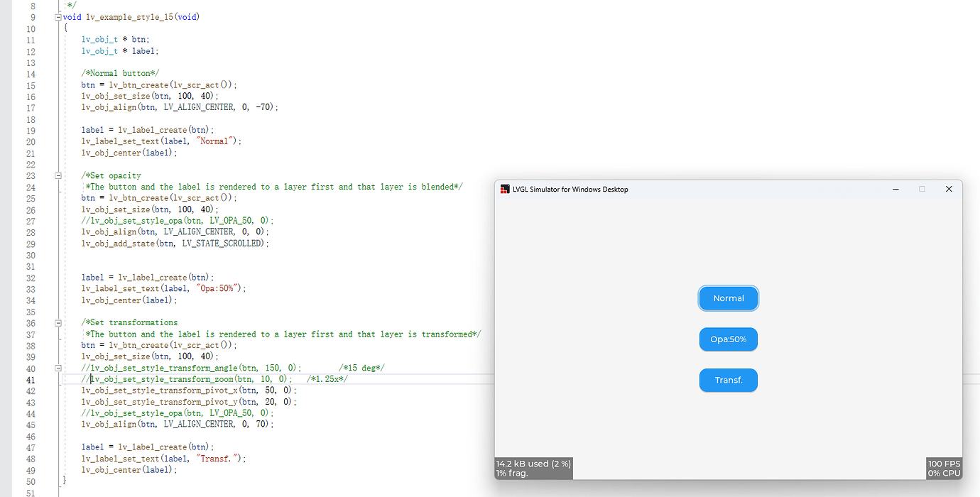
Task: Click line number 27 in the gutter
Action: tap(31, 220)
